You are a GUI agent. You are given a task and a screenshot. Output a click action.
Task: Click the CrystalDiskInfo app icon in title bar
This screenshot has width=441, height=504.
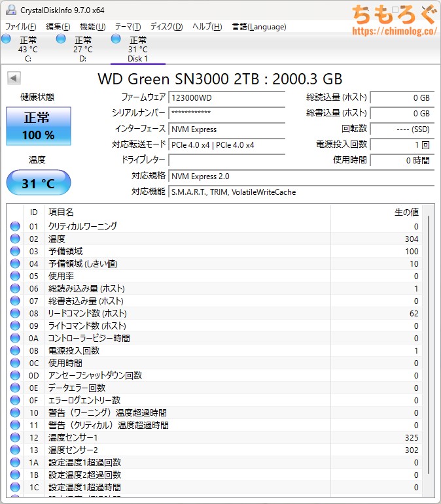11,10
